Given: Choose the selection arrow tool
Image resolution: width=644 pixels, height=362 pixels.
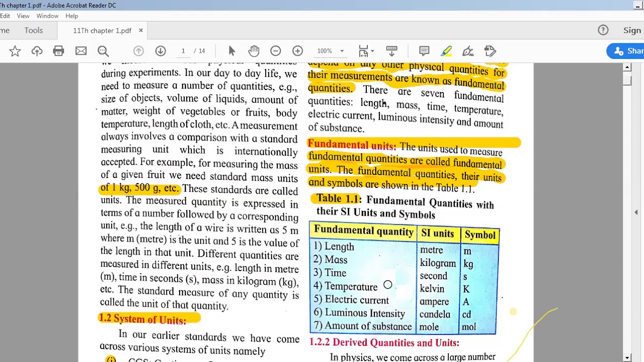Looking at the screenshot, I should (x=232, y=51).
